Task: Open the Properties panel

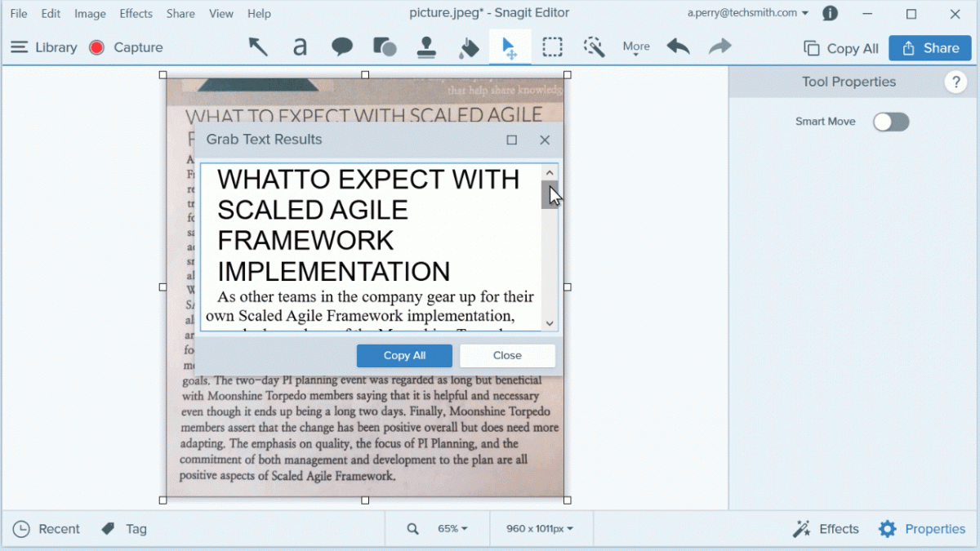Action: pos(922,529)
